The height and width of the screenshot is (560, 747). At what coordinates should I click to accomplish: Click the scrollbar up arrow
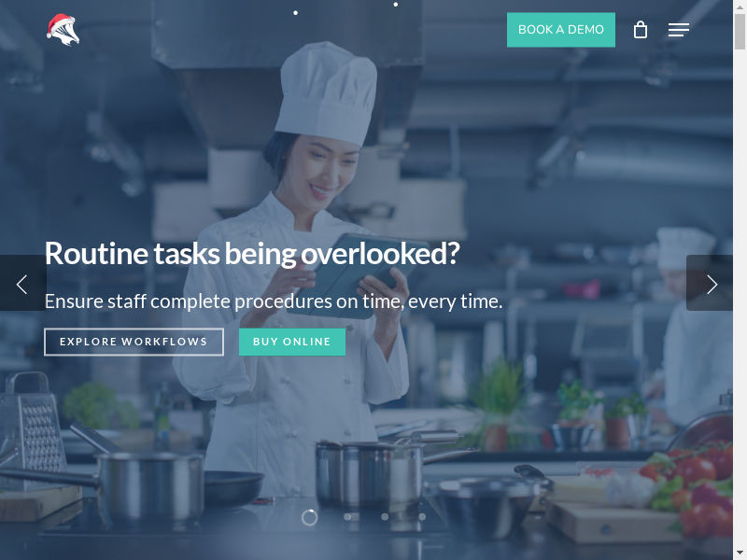740,6
